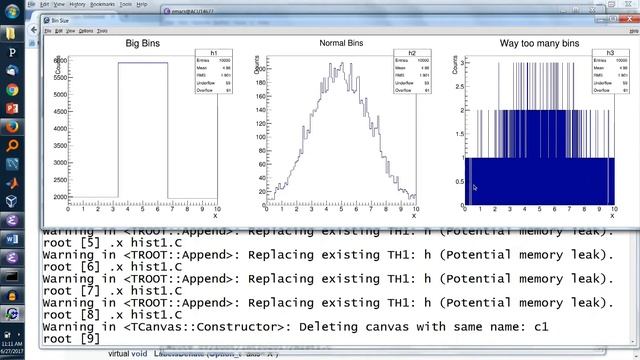
Task: Open the MATLAB icon in taskbar
Action: point(12,183)
